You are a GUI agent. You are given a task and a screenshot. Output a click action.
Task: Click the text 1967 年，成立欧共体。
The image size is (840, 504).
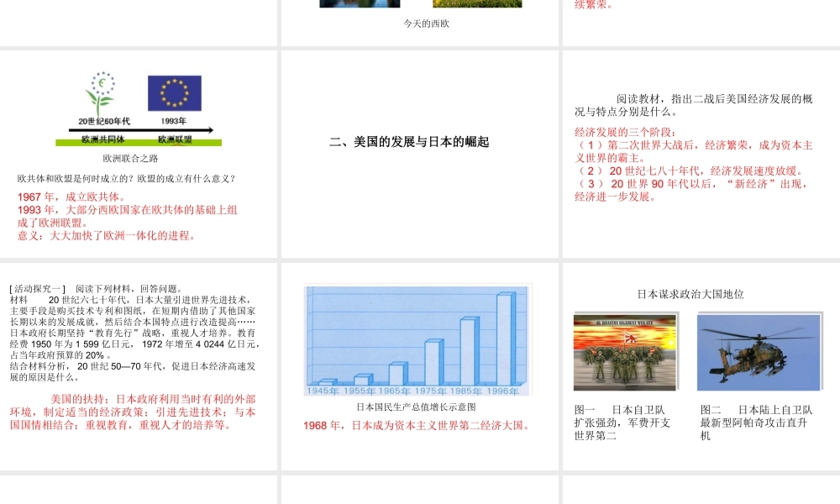tap(71, 197)
